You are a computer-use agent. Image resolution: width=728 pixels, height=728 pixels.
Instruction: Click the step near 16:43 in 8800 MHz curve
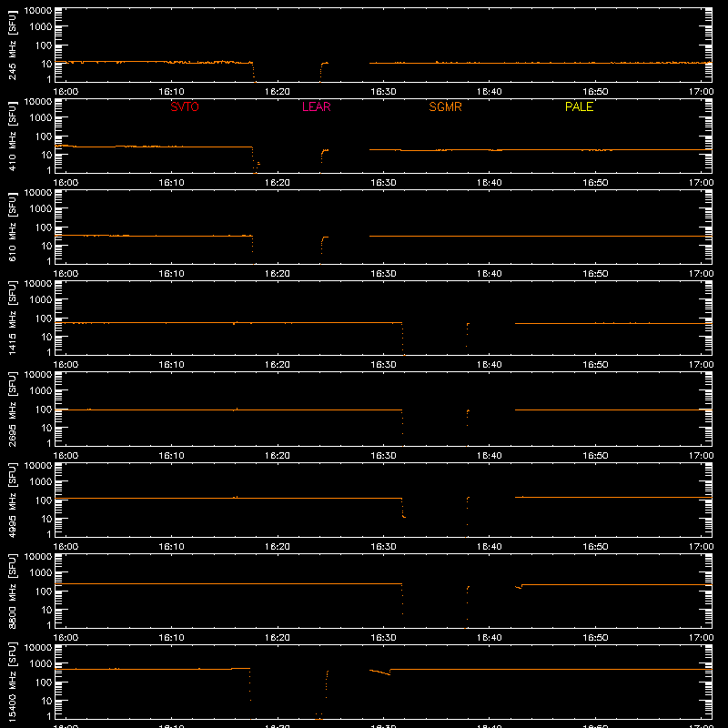pyautogui.click(x=519, y=586)
